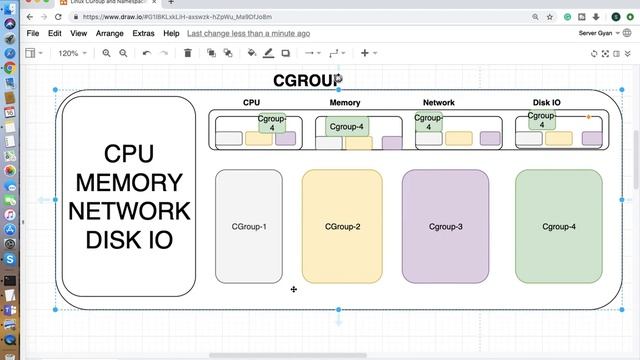Screen dimensions: 640x360
Task: Click the browser forward arrow
Action: (44, 17)
